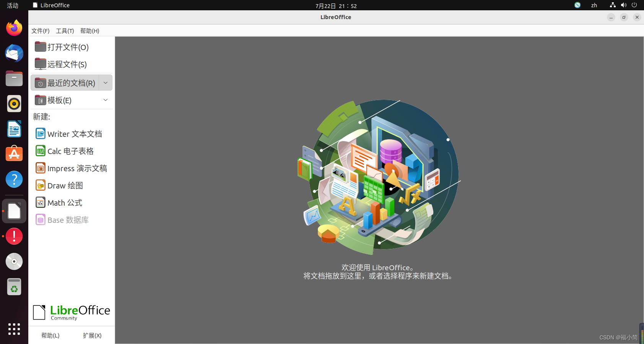This screenshot has width=644, height=344.
Task: Expand the 模板 dropdown arrow
Action: [105, 100]
